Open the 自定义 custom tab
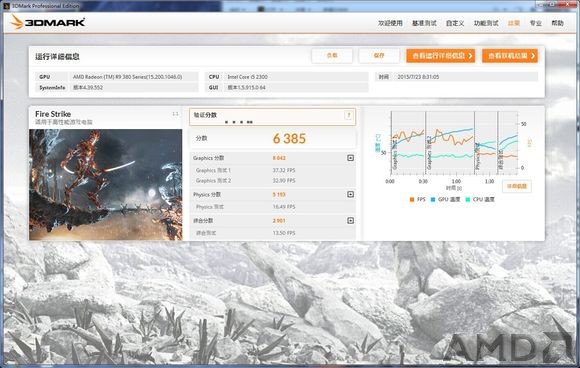The image size is (580, 368). pyautogui.click(x=455, y=23)
